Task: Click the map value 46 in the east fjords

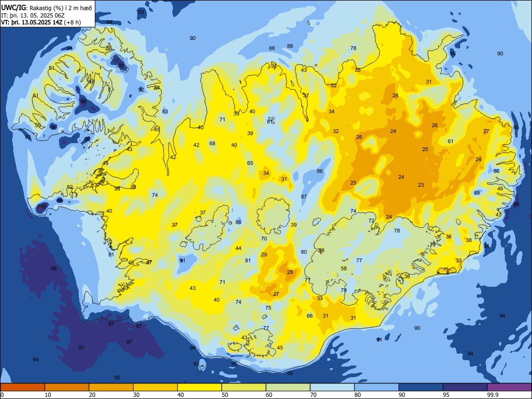Action: click(x=500, y=189)
